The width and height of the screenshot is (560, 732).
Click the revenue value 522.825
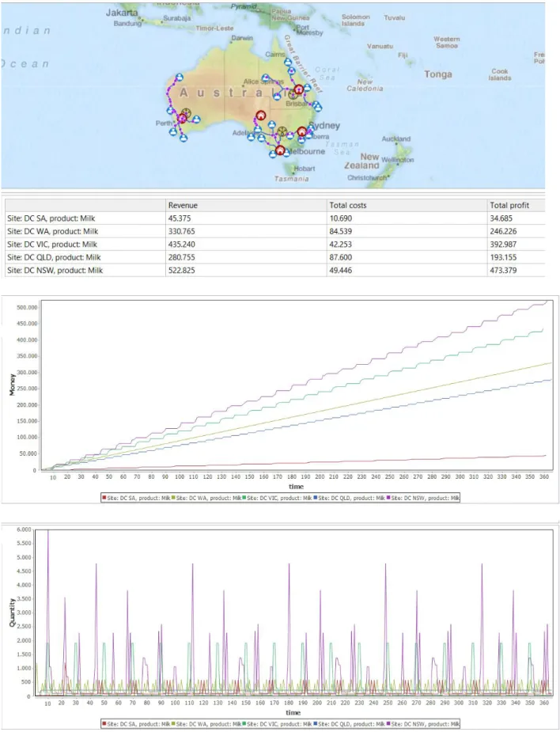182,271
